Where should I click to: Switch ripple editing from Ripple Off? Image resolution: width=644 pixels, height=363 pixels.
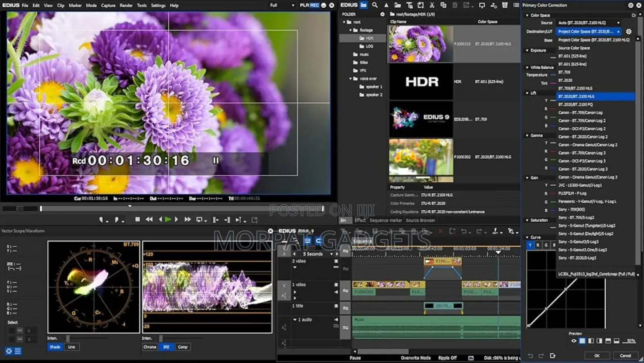[x=447, y=358]
